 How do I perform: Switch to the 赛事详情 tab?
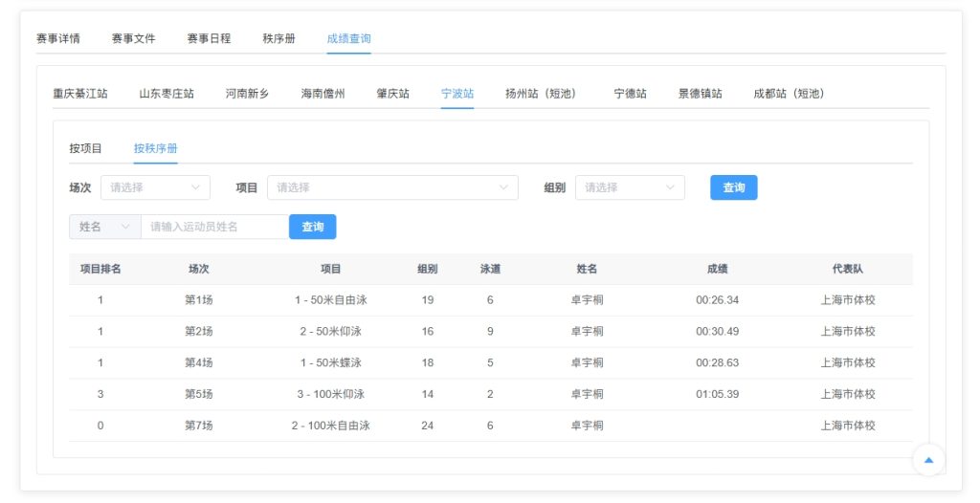click(58, 39)
